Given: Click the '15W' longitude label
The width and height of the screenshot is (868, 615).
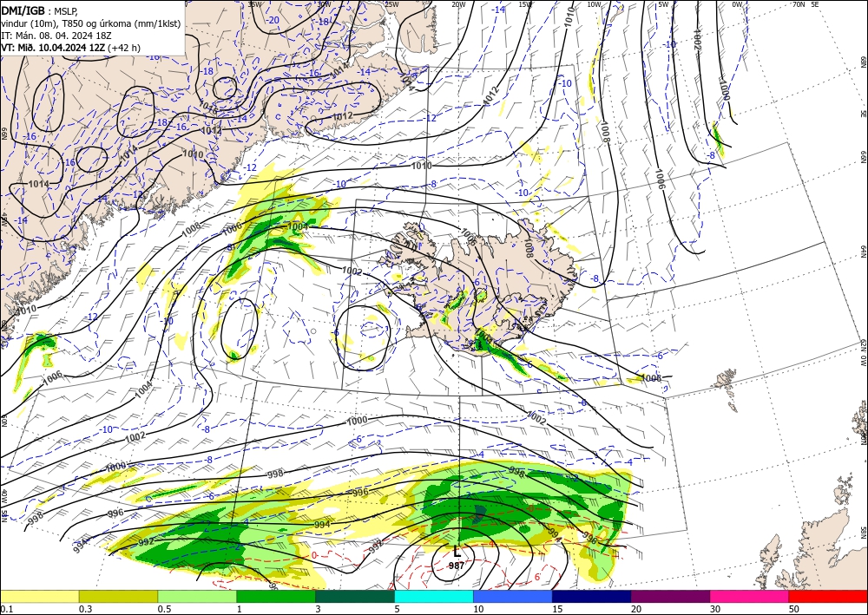Looking at the screenshot, I should click(x=525, y=3).
